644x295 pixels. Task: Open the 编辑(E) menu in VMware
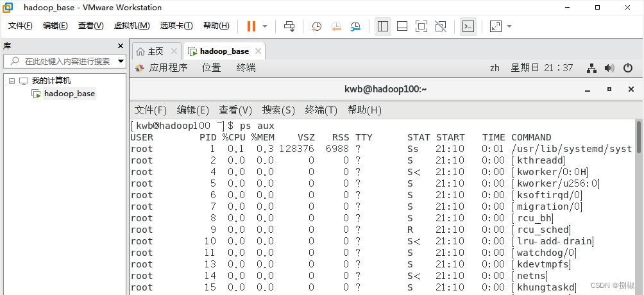tap(55, 26)
